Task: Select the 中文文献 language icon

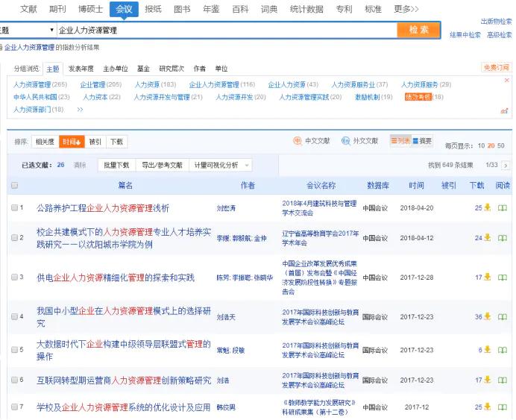Action: (298, 141)
